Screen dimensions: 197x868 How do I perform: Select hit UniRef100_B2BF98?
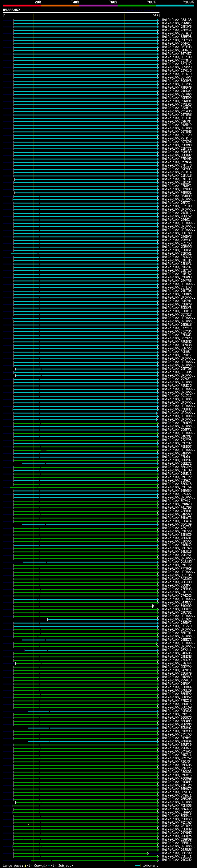tap(176, 37)
